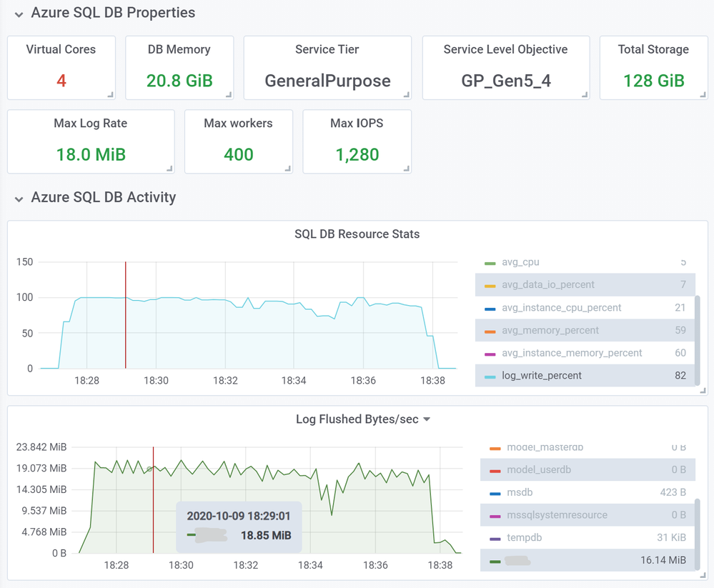The image size is (714, 588).
Task: Click the 18.0 MiB log rate value
Action: [x=91, y=154]
